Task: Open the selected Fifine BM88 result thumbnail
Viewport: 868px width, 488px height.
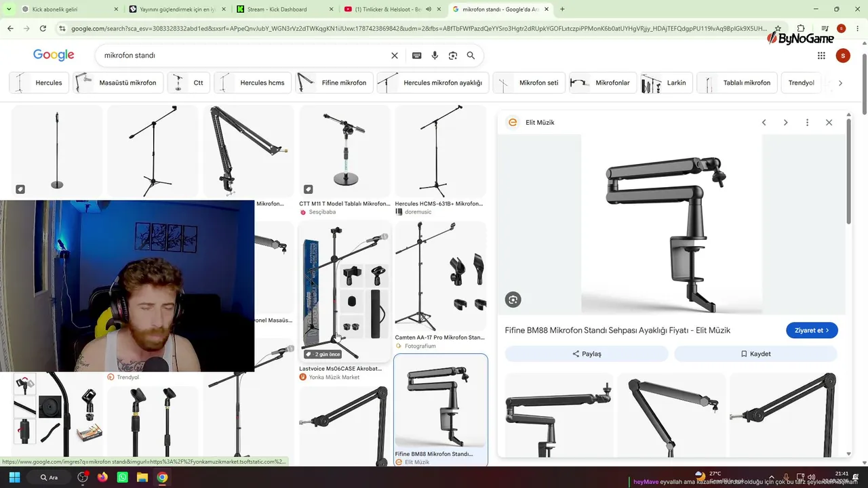Action: coord(441,400)
